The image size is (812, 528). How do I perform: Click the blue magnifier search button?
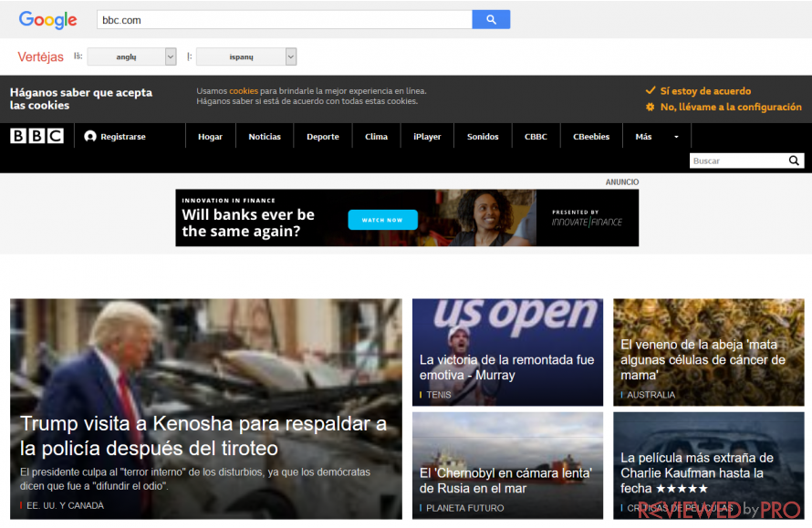tap(491, 20)
